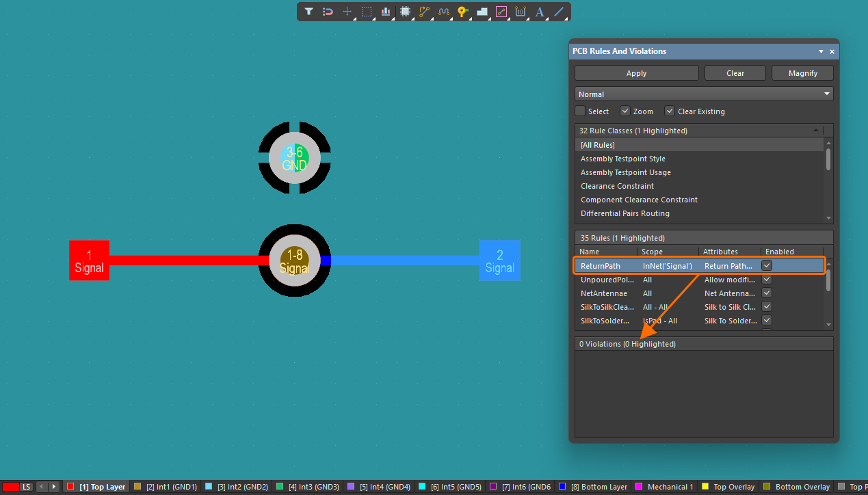Select the place via tool
Viewport: 868px width, 495px height.
pos(462,12)
